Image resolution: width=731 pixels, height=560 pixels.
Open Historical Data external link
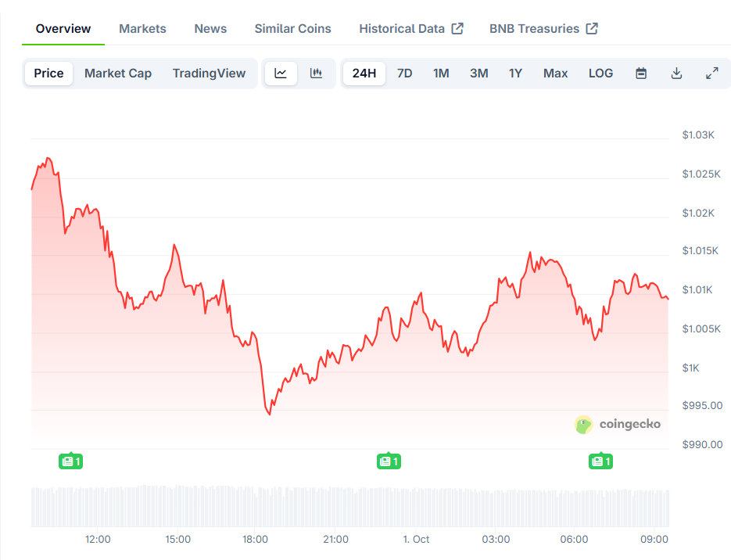411,29
